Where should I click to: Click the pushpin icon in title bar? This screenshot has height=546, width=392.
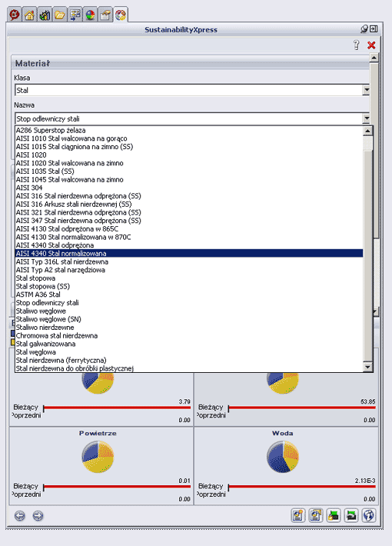click(x=364, y=29)
